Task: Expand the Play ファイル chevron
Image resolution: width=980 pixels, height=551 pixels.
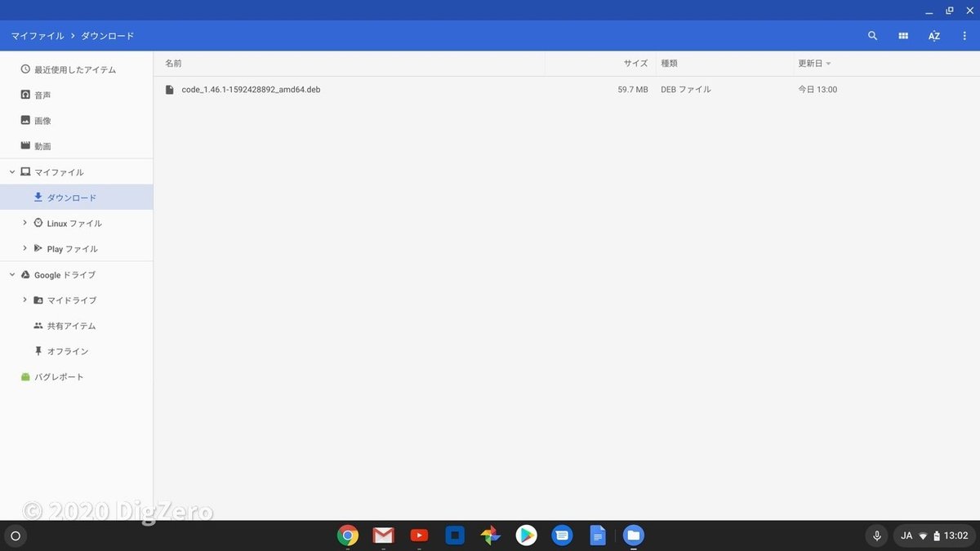Action: (x=24, y=248)
